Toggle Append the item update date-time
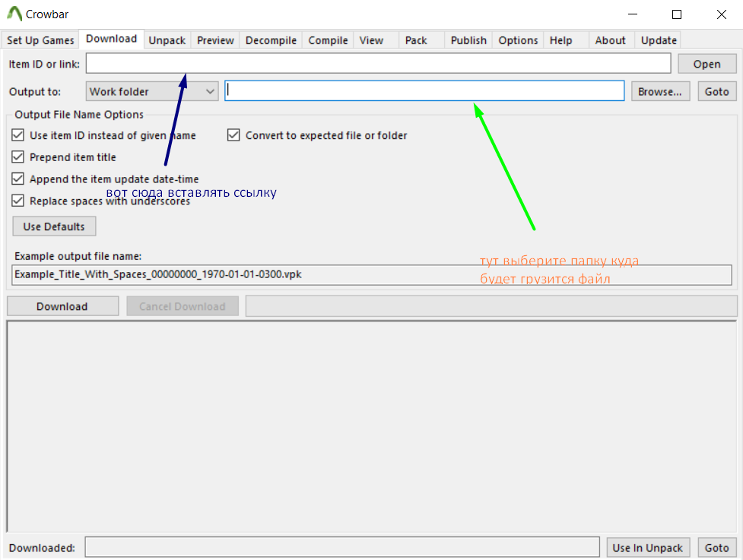743x560 pixels. (105, 179)
